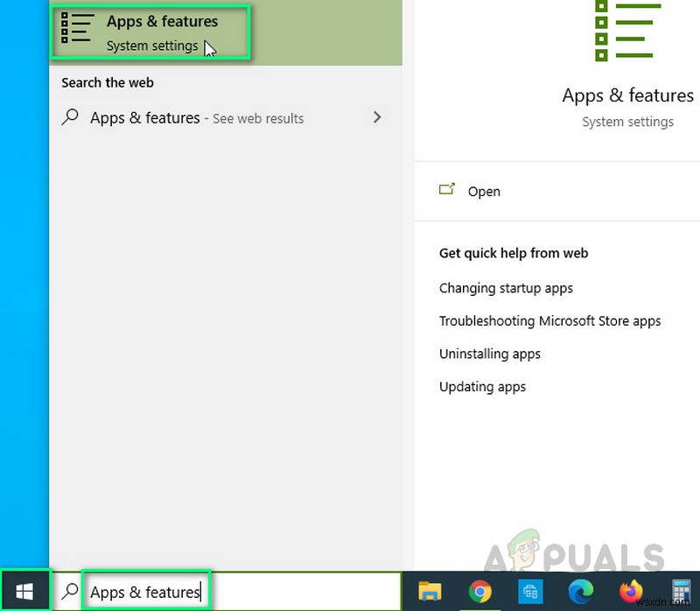Viewport: 700px width, 611px height.
Task: Click the Search the web heading
Action: click(108, 82)
